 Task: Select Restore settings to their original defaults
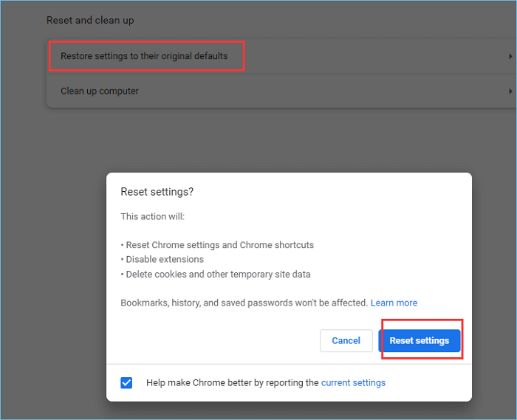(144, 56)
